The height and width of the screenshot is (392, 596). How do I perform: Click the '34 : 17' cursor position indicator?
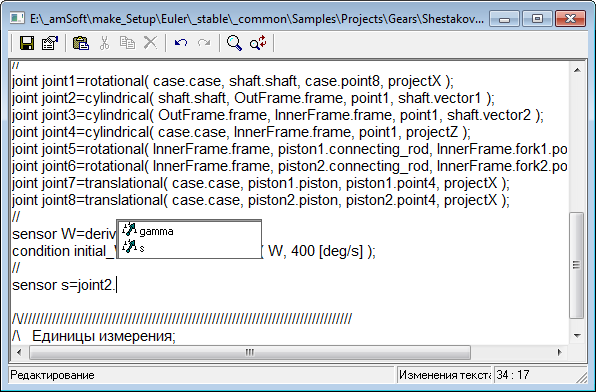pos(513,375)
